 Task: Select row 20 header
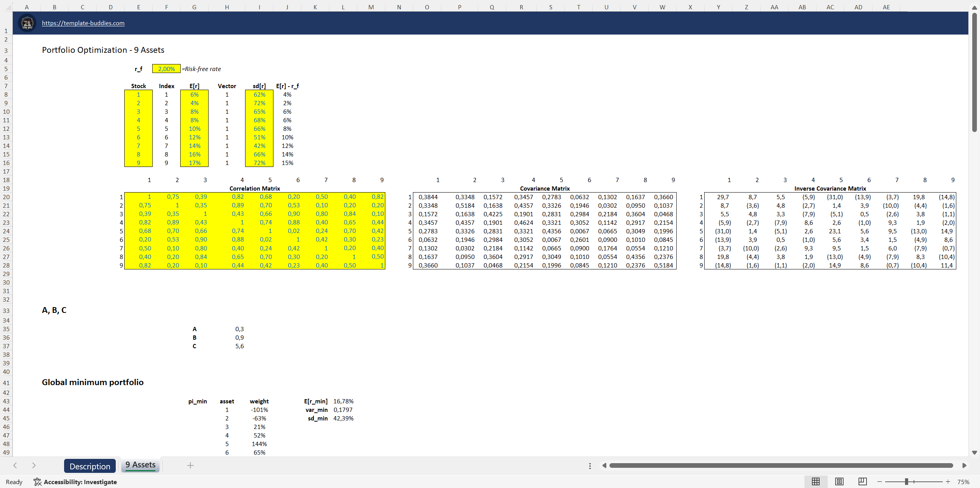[6, 197]
